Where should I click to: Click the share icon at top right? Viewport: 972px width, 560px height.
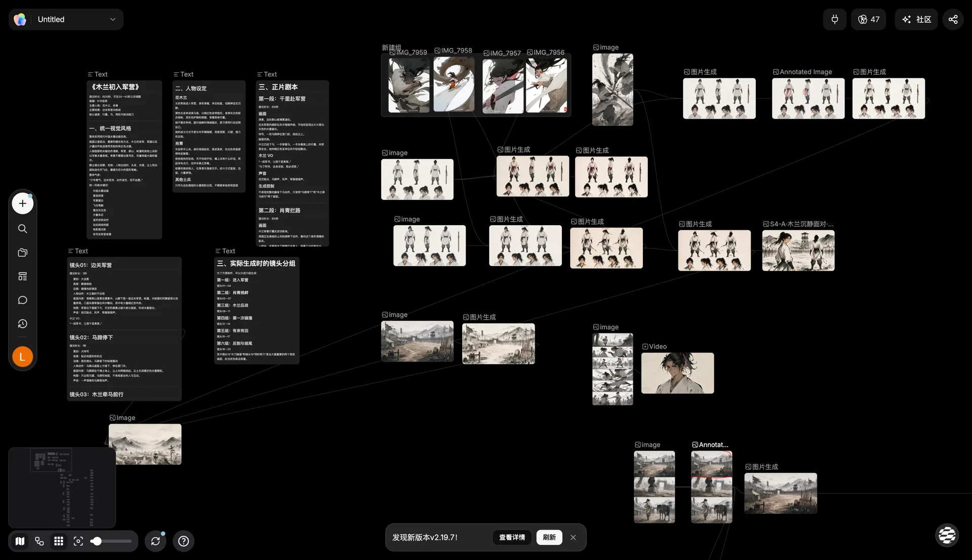click(953, 19)
